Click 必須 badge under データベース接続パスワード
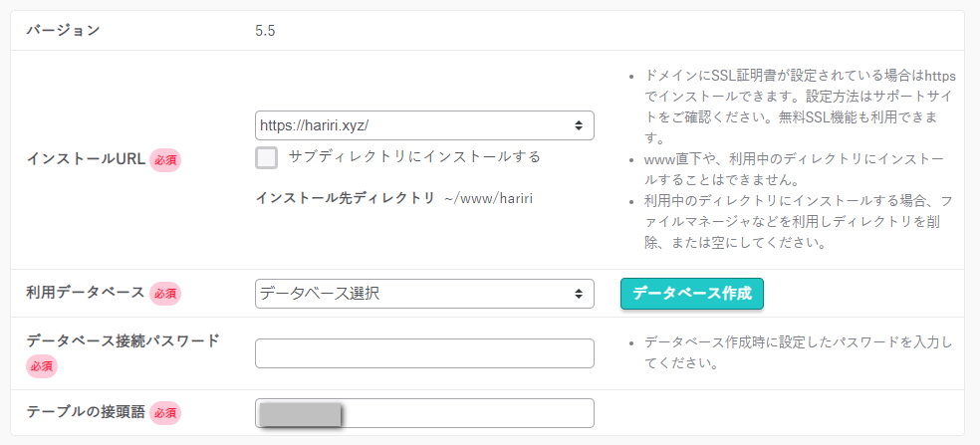Image resolution: width=980 pixels, height=445 pixels. coord(41,366)
